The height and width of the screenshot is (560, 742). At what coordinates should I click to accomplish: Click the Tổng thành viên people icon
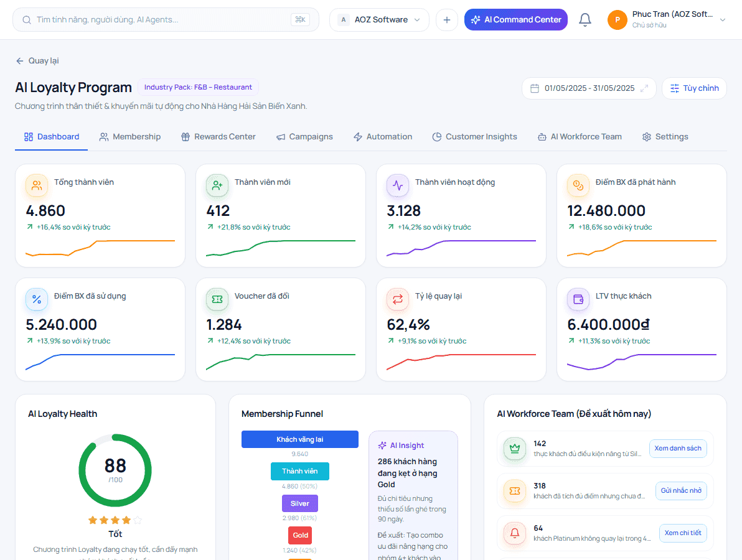(x=37, y=185)
